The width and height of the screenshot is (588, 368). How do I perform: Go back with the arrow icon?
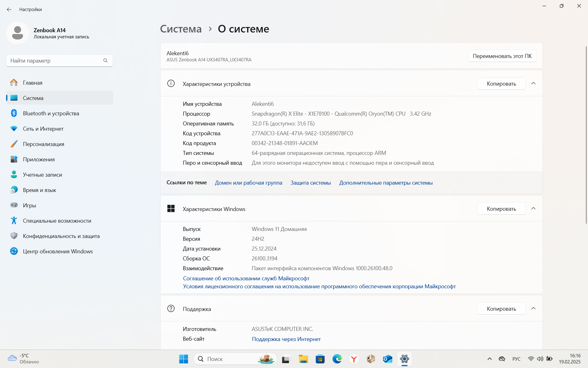(x=9, y=10)
